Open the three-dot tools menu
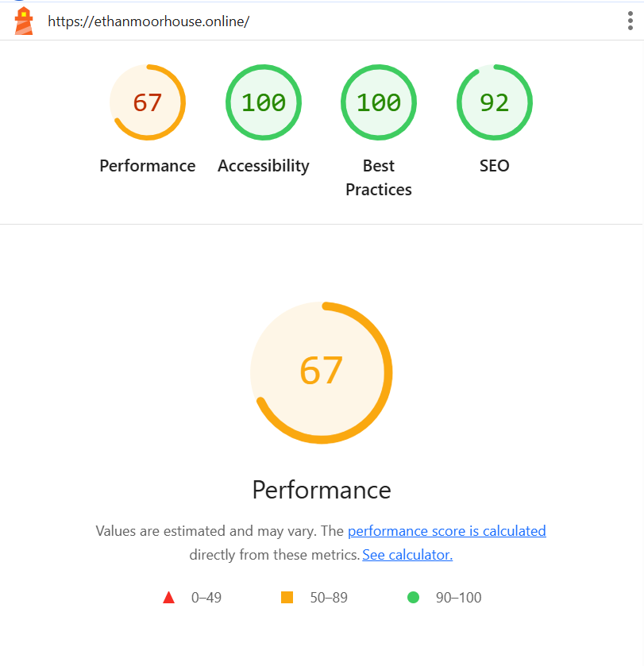644x666 pixels. click(630, 21)
